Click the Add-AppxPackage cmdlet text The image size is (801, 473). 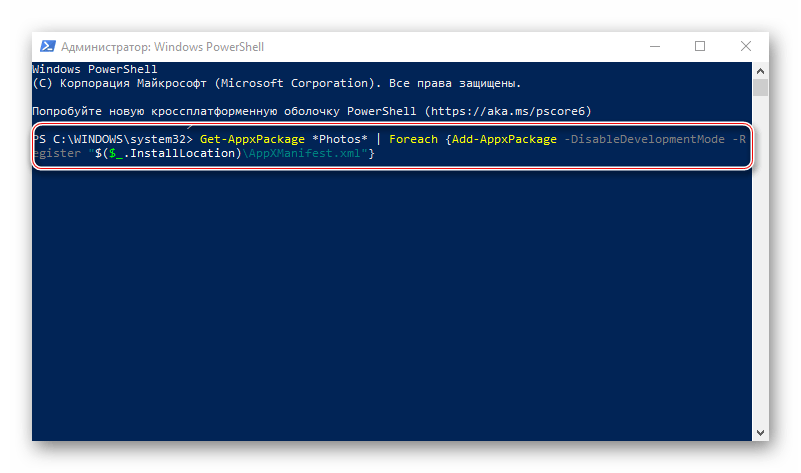504,139
